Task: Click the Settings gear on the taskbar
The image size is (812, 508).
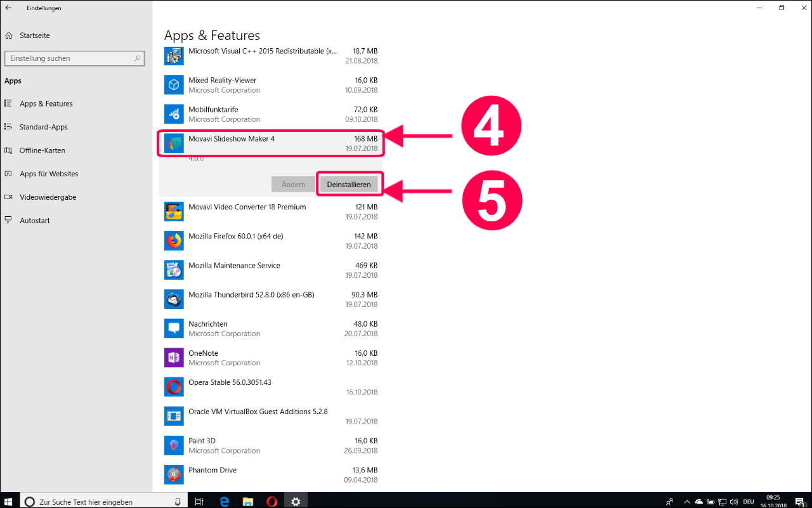Action: (x=296, y=501)
